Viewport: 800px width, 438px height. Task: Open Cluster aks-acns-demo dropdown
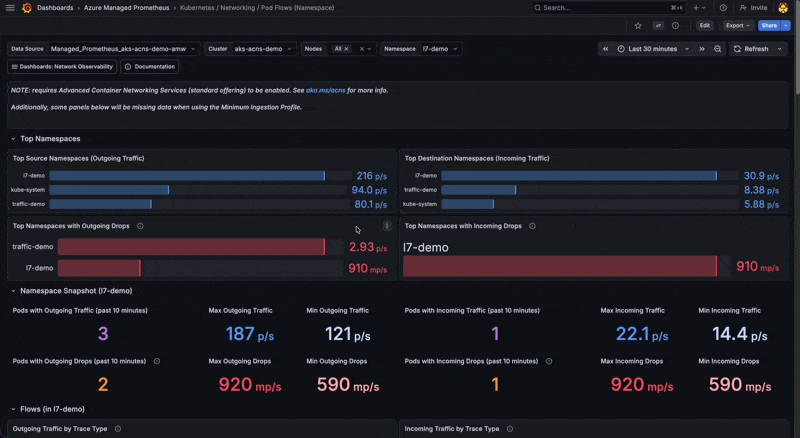(x=263, y=49)
